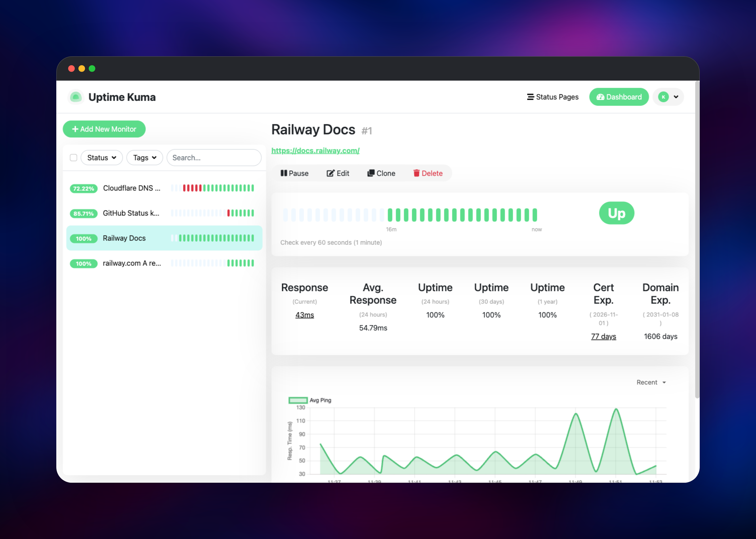Image resolution: width=756 pixels, height=539 pixels.
Task: Click the 72.22% uptime badge
Action: click(x=84, y=189)
